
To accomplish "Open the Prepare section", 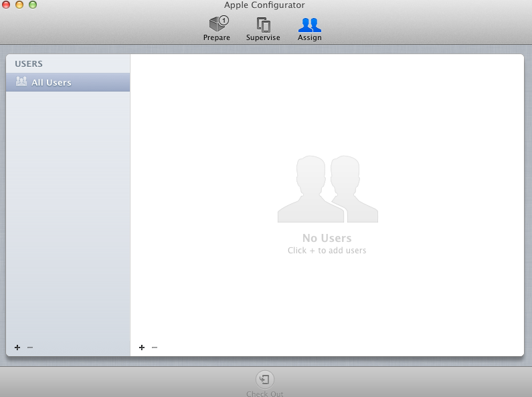I will click(x=216, y=29).
